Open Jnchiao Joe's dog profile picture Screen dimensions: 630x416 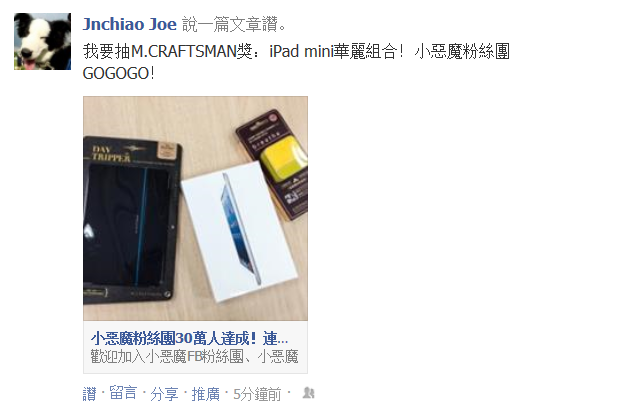(42, 41)
